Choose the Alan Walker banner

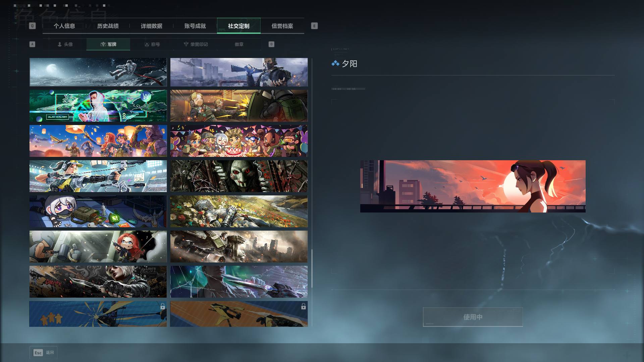click(98, 106)
